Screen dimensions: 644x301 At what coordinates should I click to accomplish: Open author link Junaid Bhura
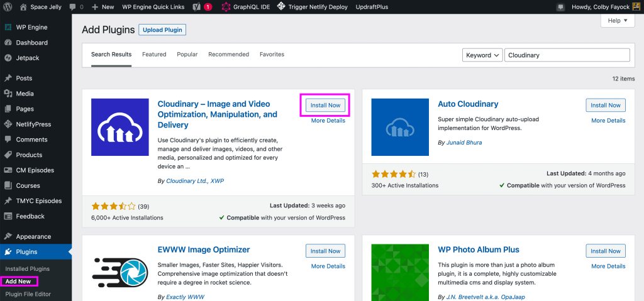[x=464, y=143]
